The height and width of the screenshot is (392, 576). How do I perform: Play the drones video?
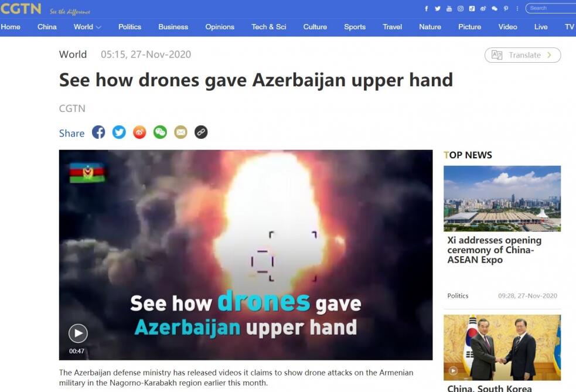[78, 333]
